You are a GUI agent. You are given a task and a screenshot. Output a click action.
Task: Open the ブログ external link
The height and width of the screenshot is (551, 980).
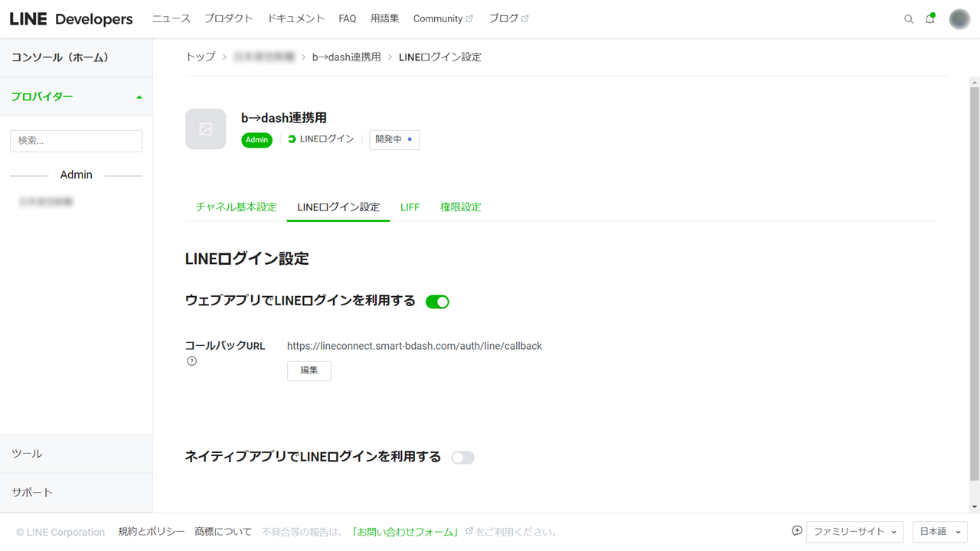point(508,18)
